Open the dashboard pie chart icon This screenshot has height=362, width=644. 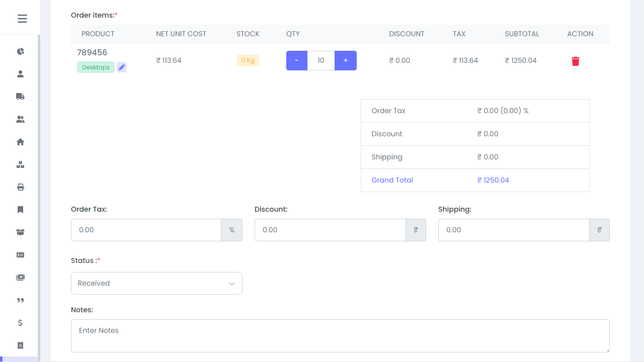point(20,51)
